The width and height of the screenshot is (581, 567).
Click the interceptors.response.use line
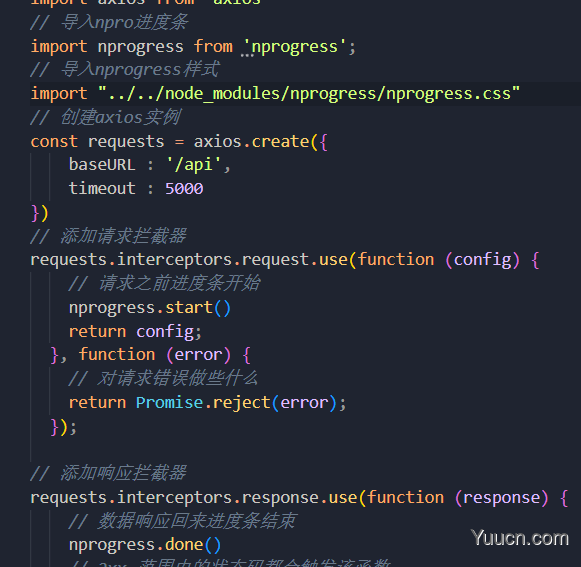point(299,498)
